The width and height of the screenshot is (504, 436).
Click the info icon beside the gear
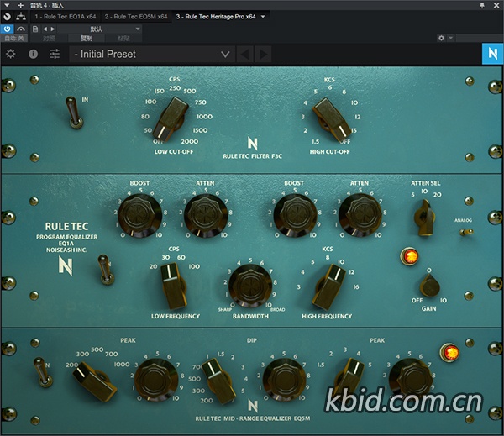click(34, 54)
